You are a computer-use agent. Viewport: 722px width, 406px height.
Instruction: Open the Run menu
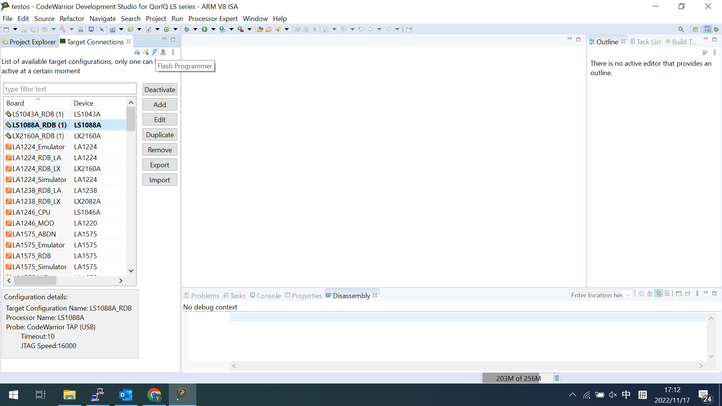click(x=177, y=18)
